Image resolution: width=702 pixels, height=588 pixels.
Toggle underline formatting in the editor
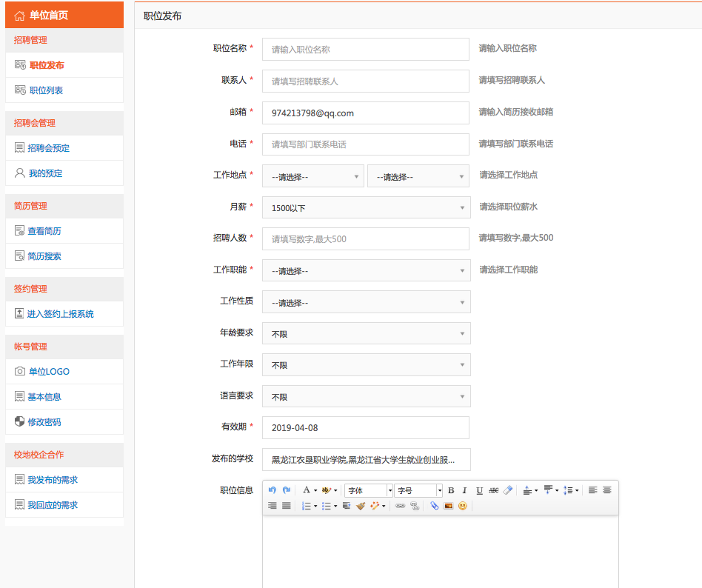point(479,490)
